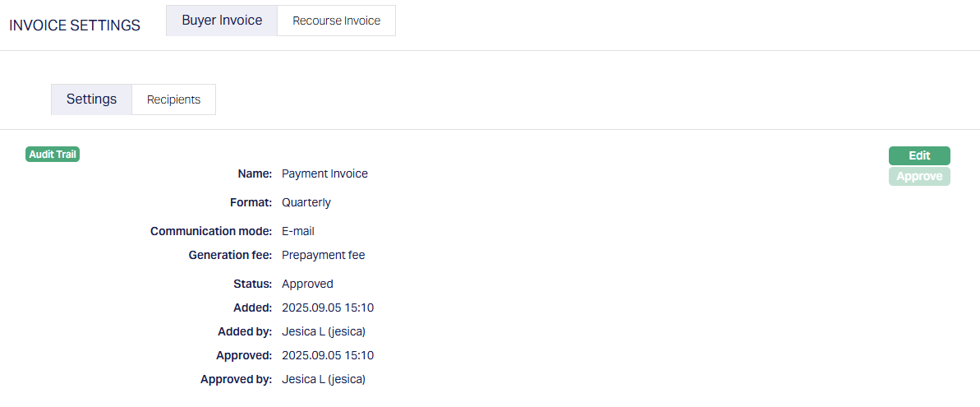Click the Format field label
Screen dimensions: 980x407
click(251, 202)
